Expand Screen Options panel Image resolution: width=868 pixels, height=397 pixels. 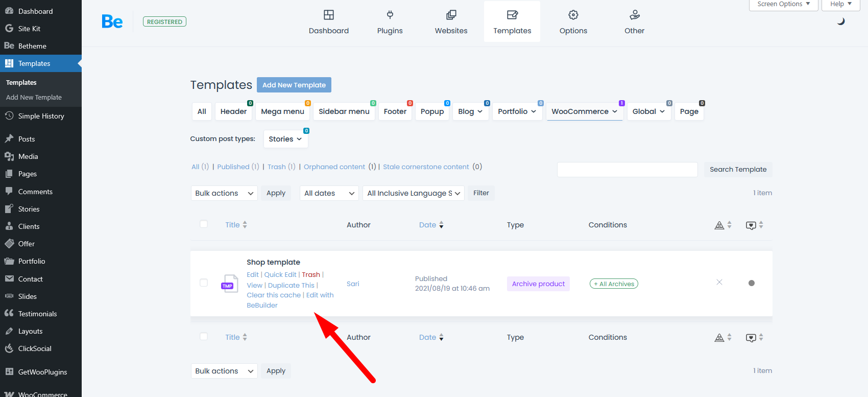click(783, 4)
